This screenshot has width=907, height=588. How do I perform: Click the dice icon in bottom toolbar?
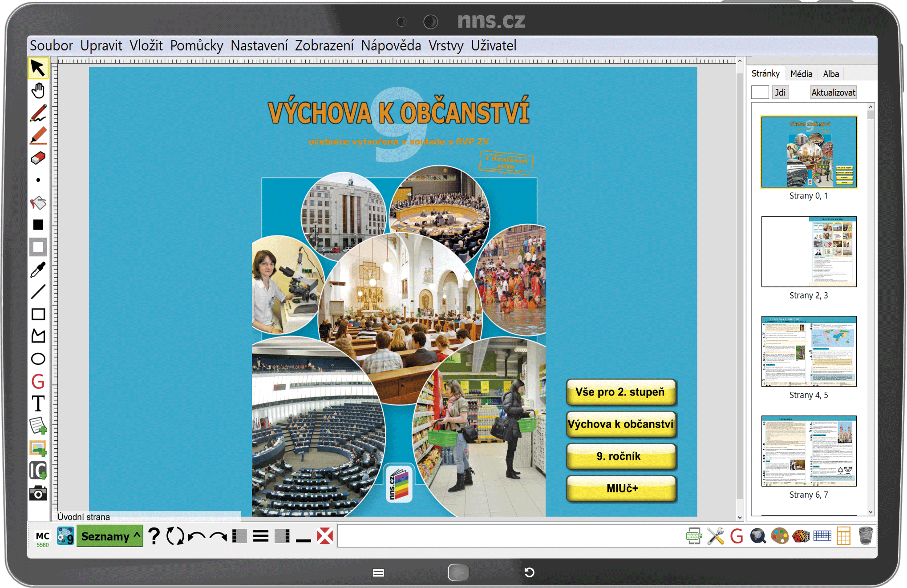pos(801,536)
